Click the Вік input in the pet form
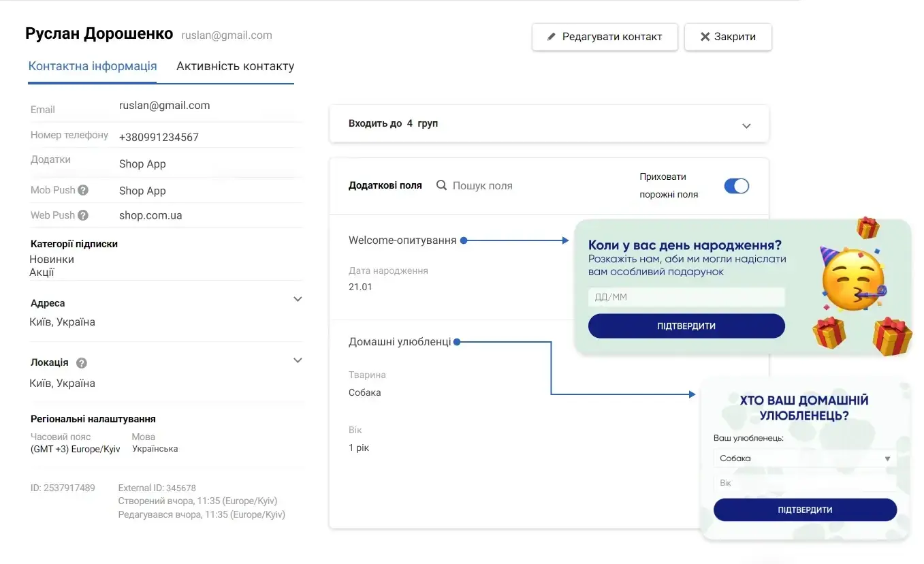 tap(805, 483)
